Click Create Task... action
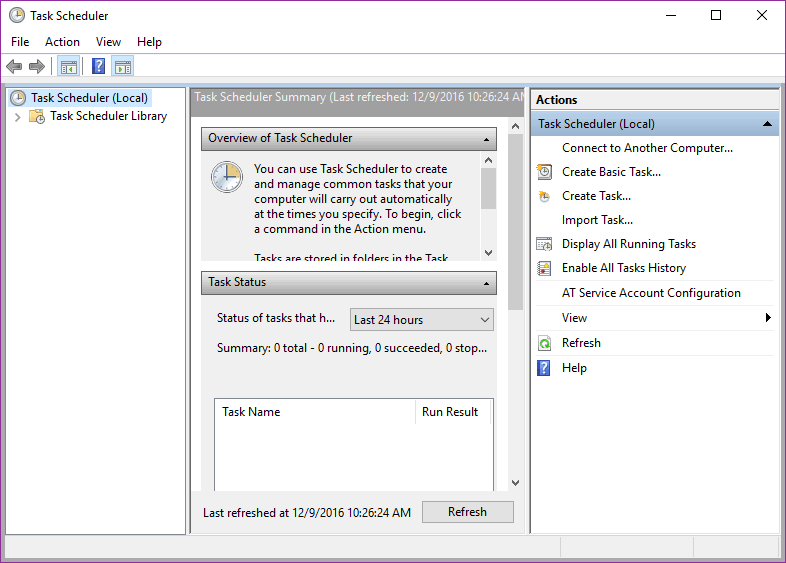Image resolution: width=786 pixels, height=563 pixels. tap(596, 196)
